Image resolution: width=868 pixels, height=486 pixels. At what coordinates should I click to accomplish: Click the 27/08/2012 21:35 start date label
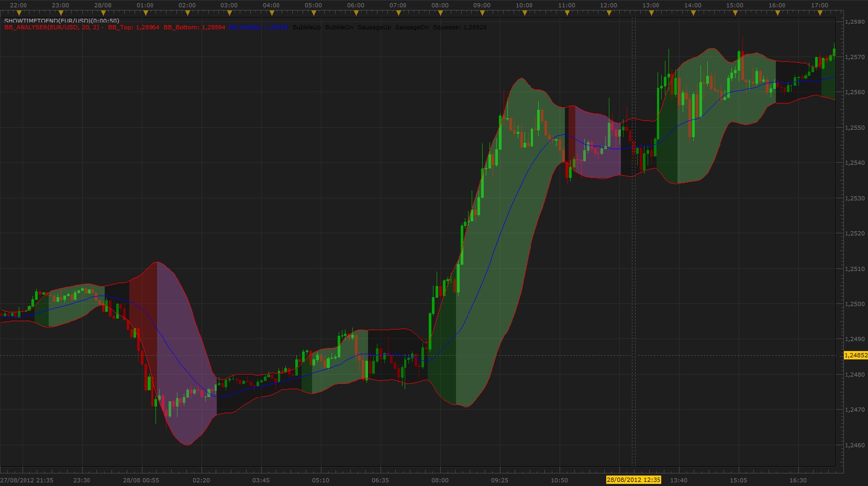click(27, 480)
